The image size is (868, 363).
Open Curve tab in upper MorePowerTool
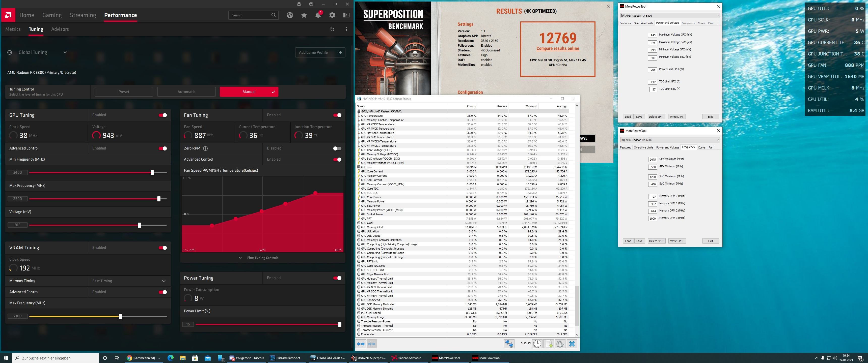(701, 23)
